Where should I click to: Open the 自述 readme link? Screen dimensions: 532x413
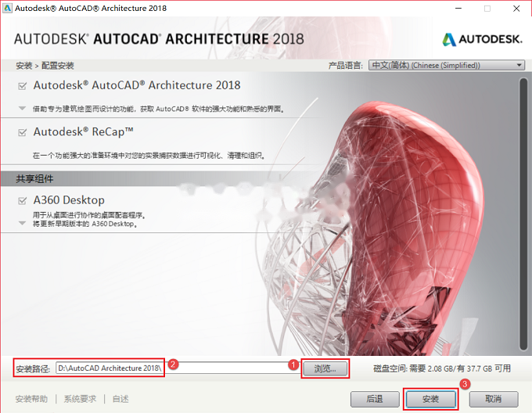(120, 399)
